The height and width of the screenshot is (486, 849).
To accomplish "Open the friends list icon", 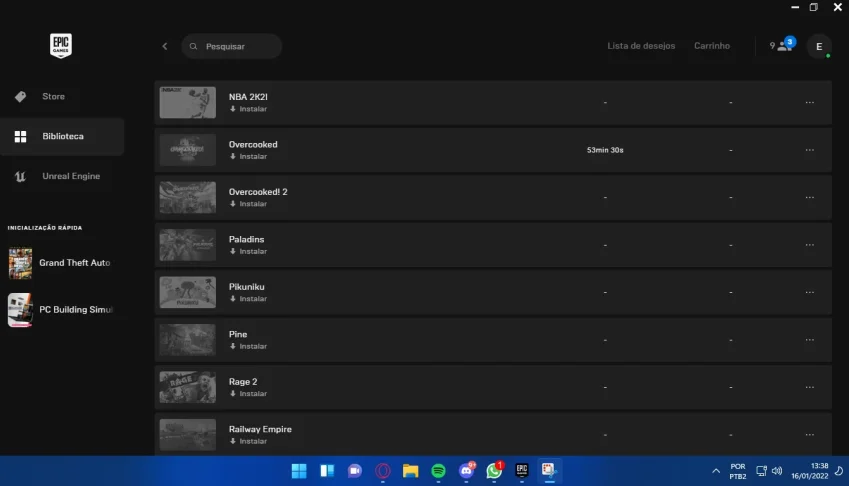I will pos(782,45).
